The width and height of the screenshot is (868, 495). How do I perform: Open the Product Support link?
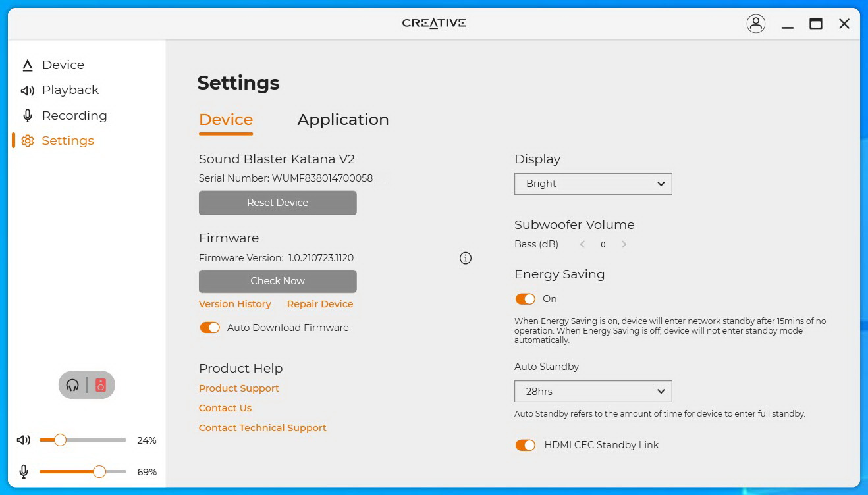[239, 388]
